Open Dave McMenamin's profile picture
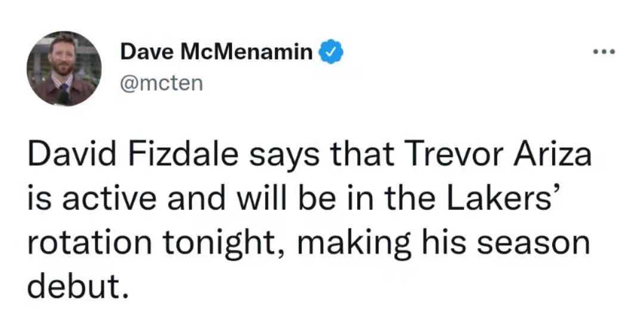This screenshot has height=309, width=644. click(64, 68)
